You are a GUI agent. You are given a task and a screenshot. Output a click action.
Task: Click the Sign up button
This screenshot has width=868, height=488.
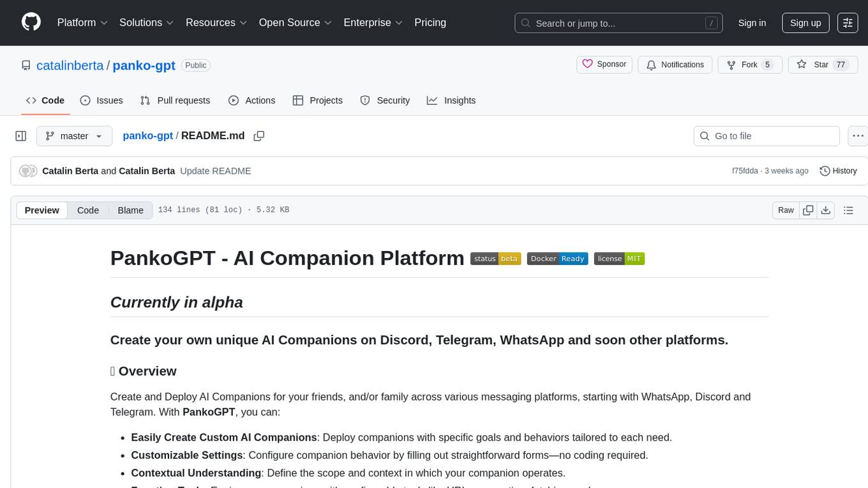pos(805,22)
